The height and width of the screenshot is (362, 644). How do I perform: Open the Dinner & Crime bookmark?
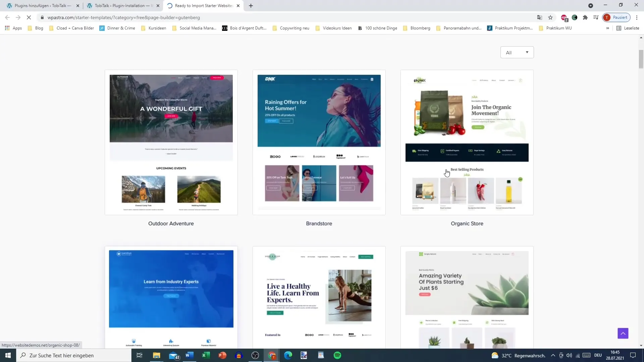pos(117,28)
